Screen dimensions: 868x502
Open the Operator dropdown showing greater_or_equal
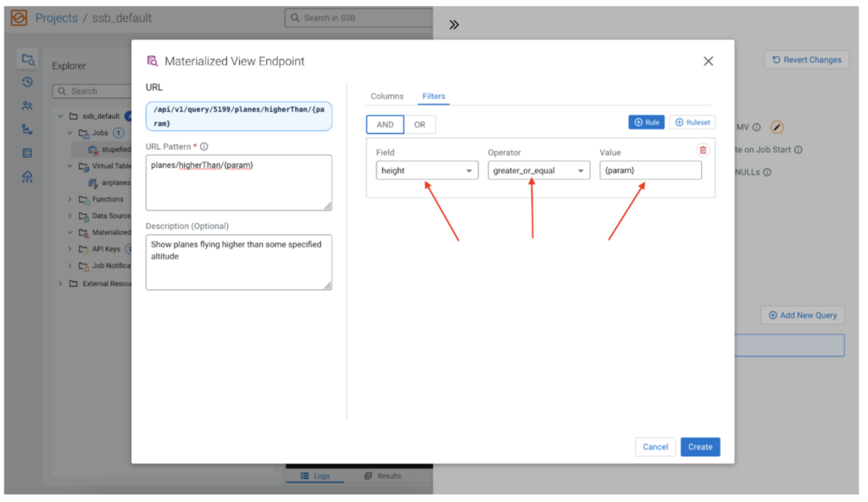coord(538,170)
